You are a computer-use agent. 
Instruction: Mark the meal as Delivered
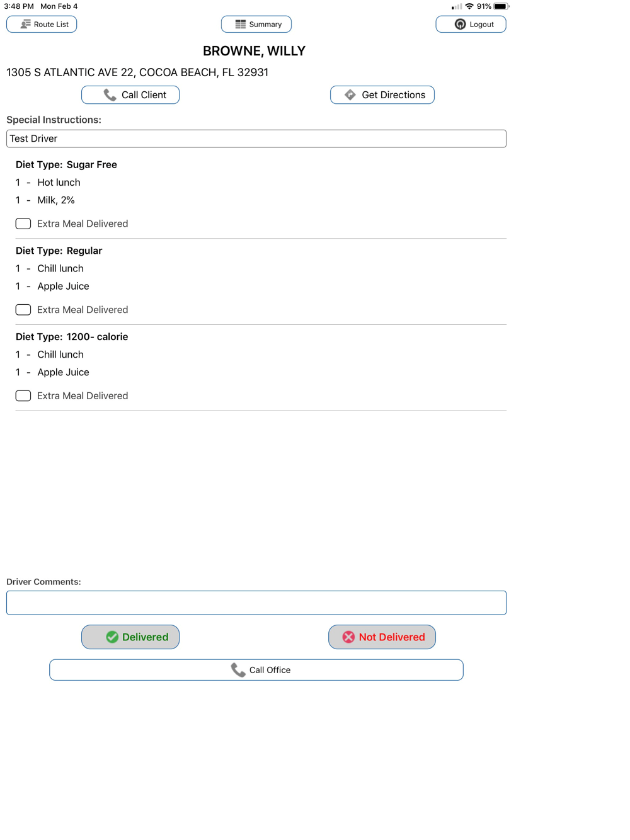pos(130,637)
